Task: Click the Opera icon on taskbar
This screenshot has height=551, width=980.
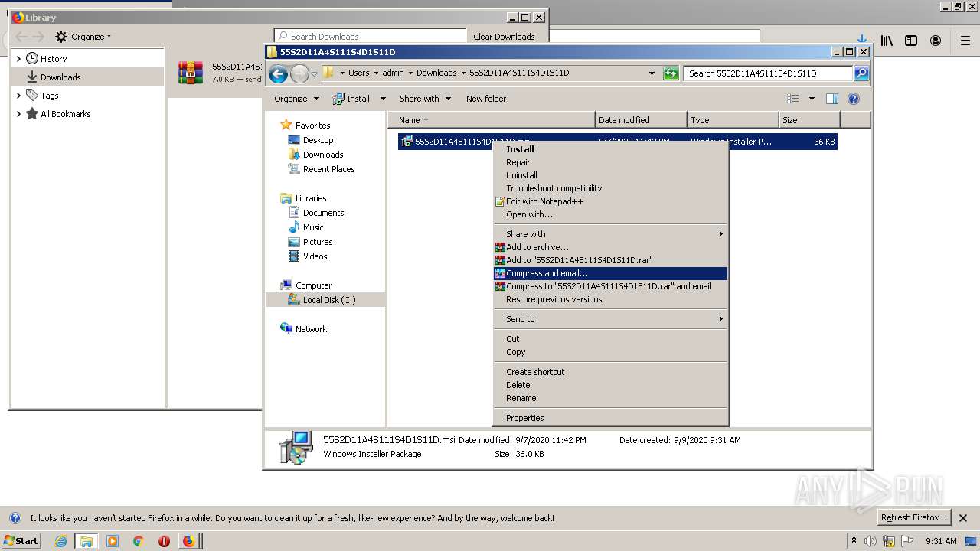Action: click(164, 541)
